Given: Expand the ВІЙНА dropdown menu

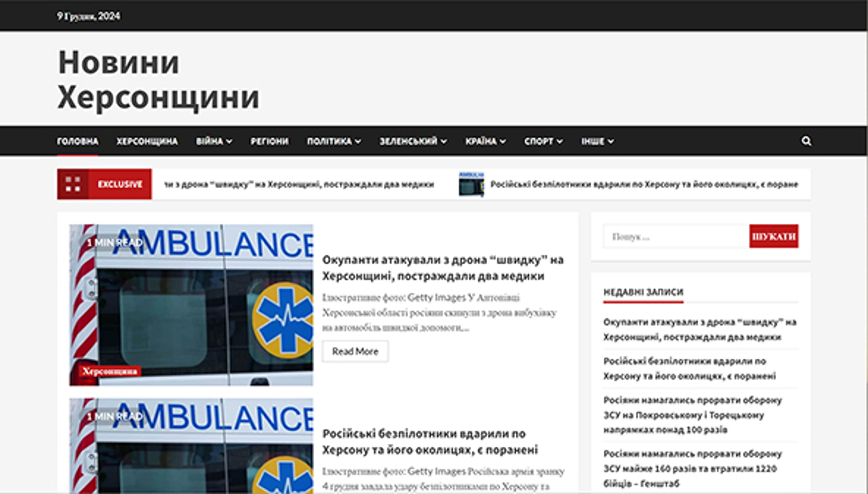Looking at the screenshot, I should (210, 141).
